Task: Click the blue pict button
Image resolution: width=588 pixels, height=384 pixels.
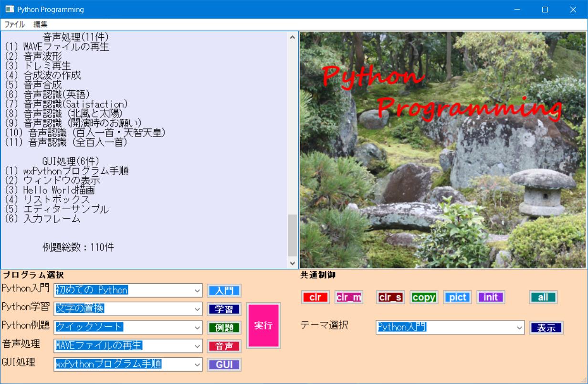Action: point(457,297)
